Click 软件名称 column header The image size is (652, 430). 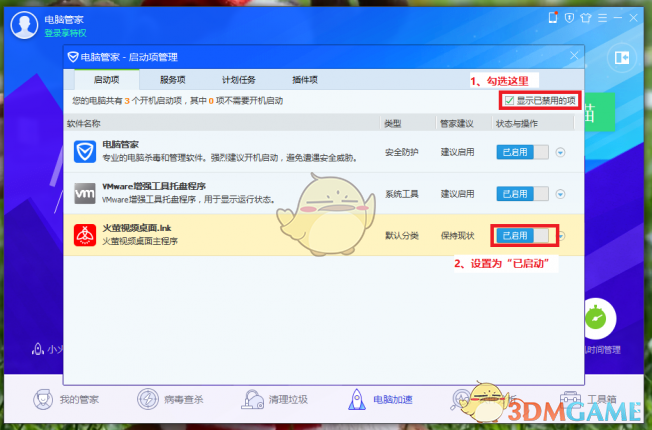click(x=84, y=124)
